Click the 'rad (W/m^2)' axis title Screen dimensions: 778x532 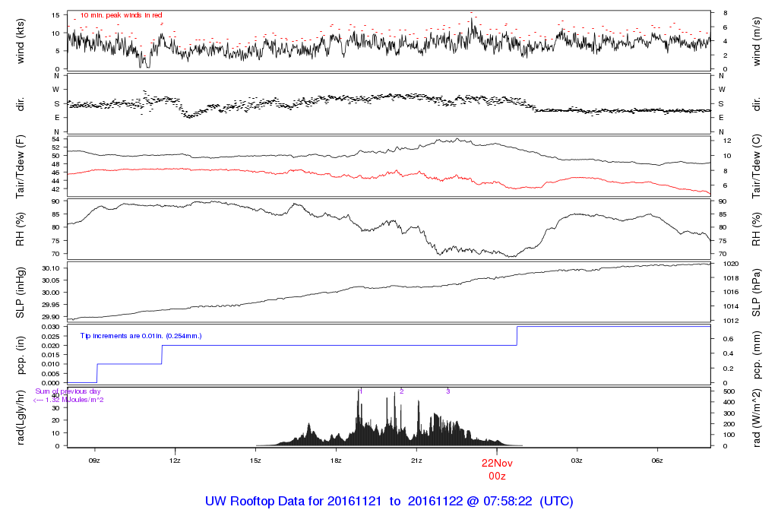(x=756, y=418)
